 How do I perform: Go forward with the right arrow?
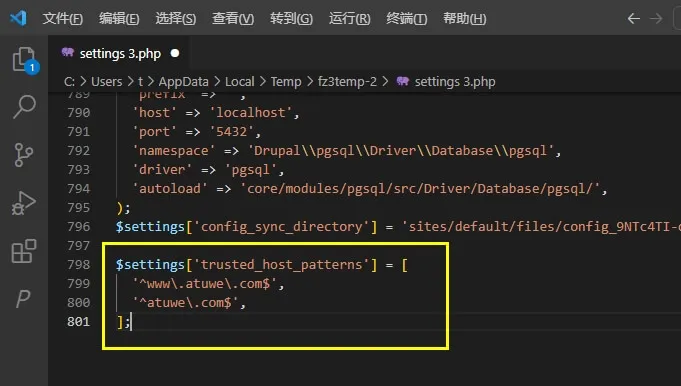[656, 19]
